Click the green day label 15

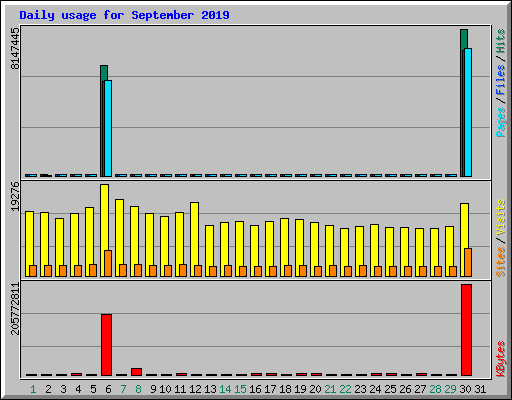[240, 389]
